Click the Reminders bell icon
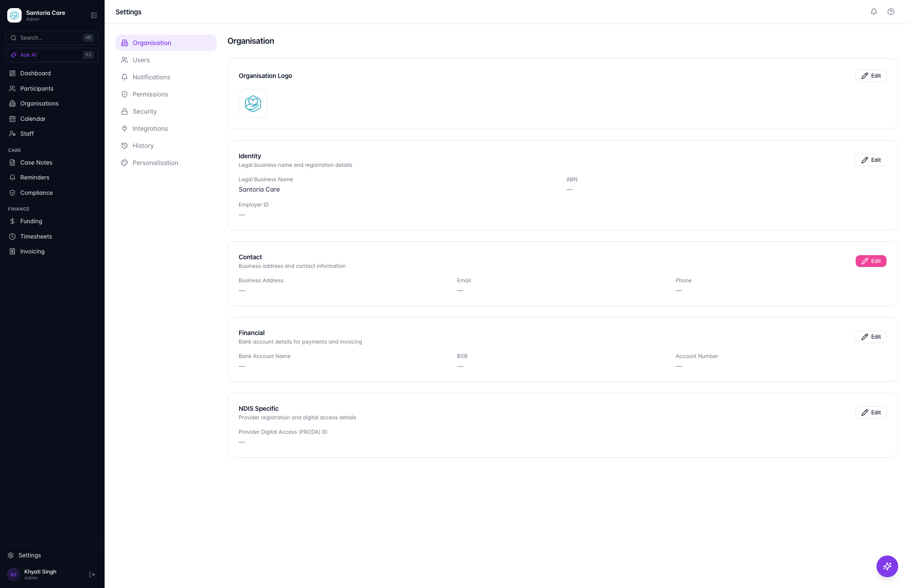The height and width of the screenshot is (588, 909). pyautogui.click(x=13, y=177)
